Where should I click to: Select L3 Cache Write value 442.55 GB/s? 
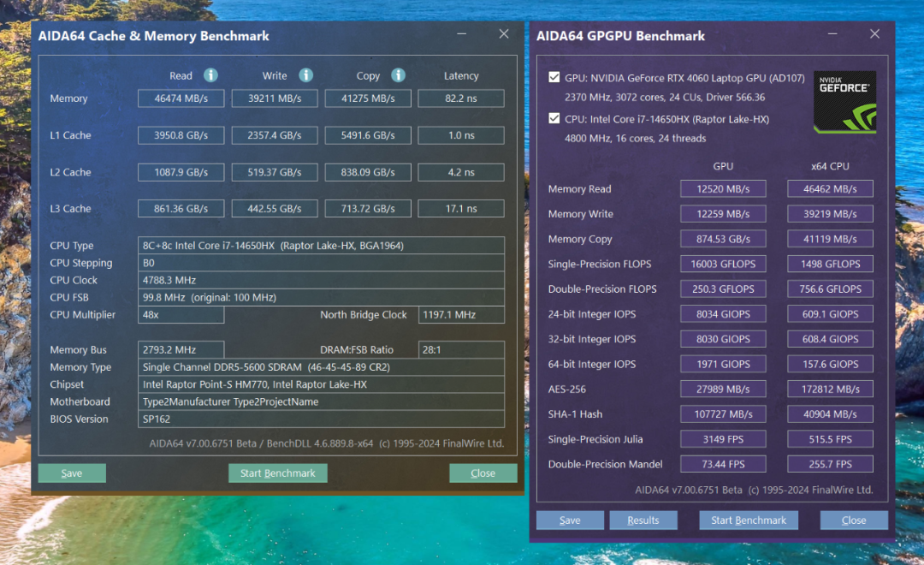(x=275, y=208)
